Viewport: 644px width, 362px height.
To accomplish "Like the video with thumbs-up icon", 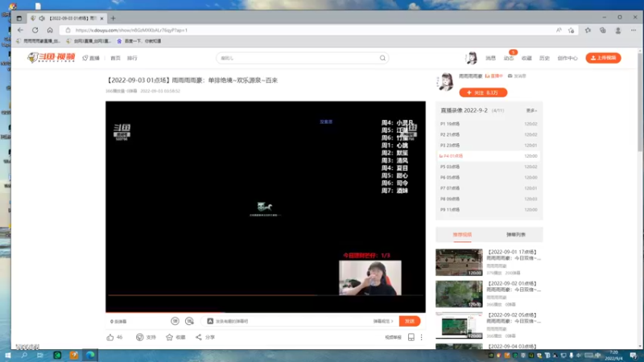I will coord(110,337).
